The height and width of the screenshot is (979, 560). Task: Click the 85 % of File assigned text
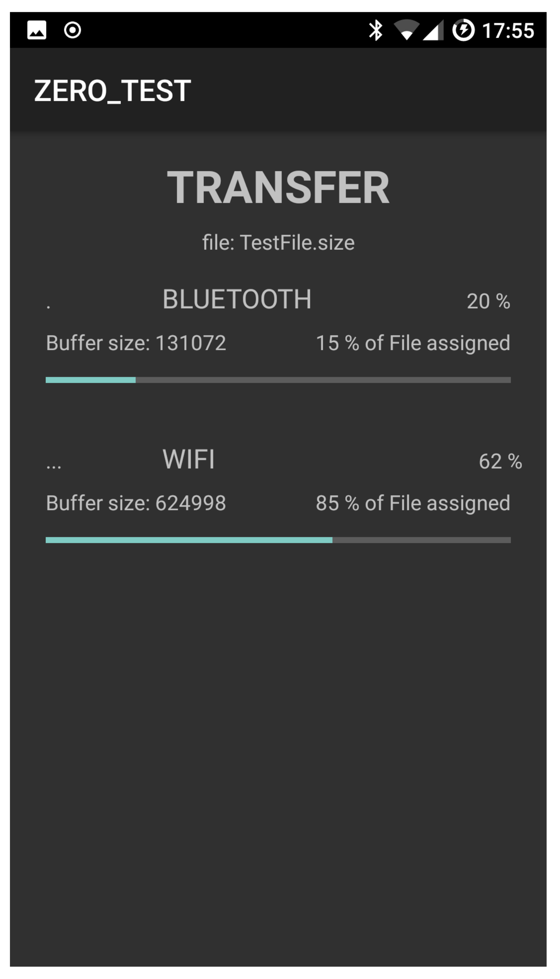tap(413, 503)
